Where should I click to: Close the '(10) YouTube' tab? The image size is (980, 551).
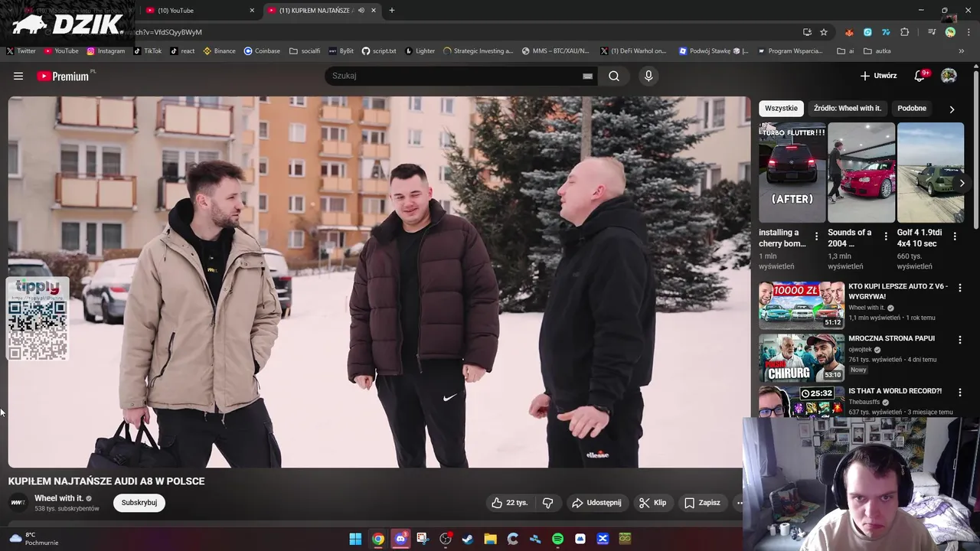252,10
